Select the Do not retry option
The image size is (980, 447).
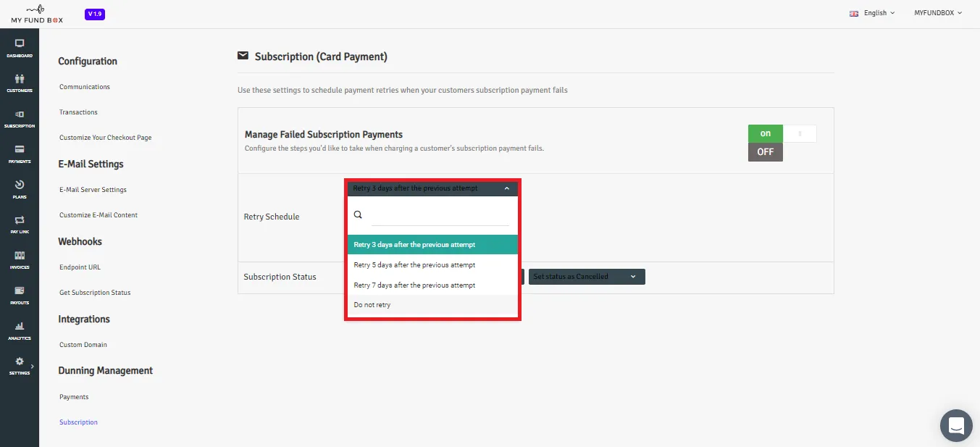click(x=432, y=305)
